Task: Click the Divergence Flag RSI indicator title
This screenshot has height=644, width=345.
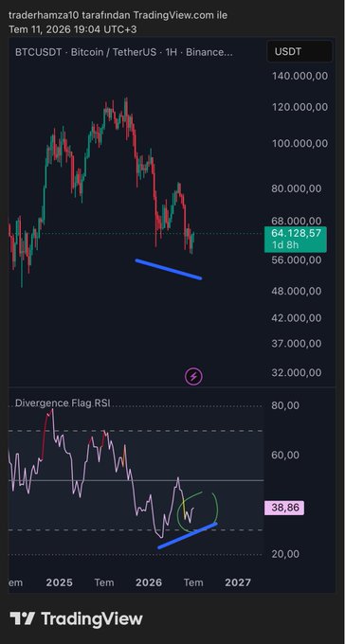Action: (63, 402)
